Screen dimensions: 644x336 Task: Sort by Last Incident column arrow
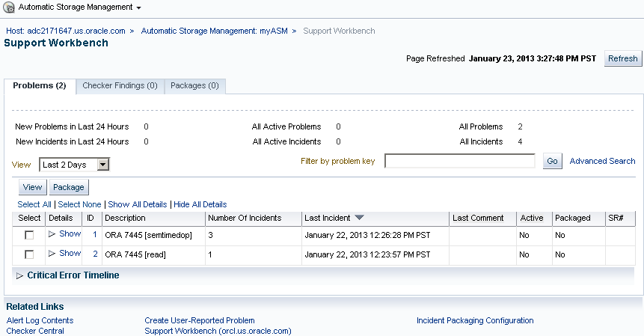coord(359,218)
